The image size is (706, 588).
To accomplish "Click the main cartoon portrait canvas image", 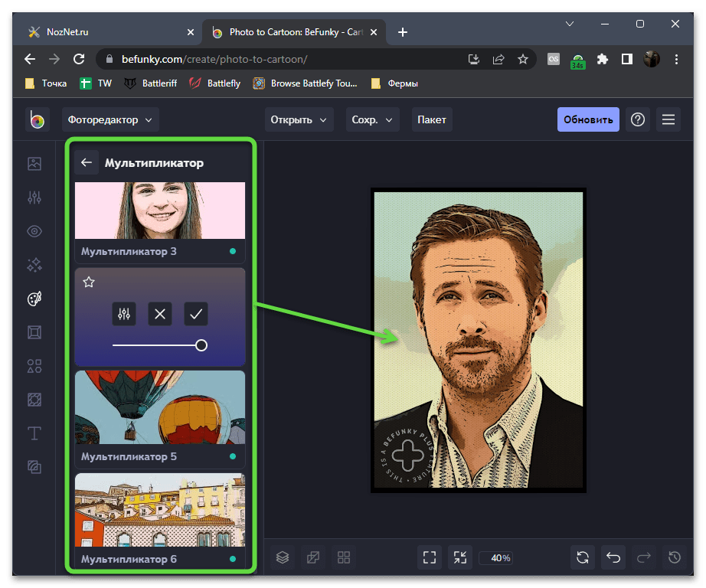I will click(x=479, y=340).
